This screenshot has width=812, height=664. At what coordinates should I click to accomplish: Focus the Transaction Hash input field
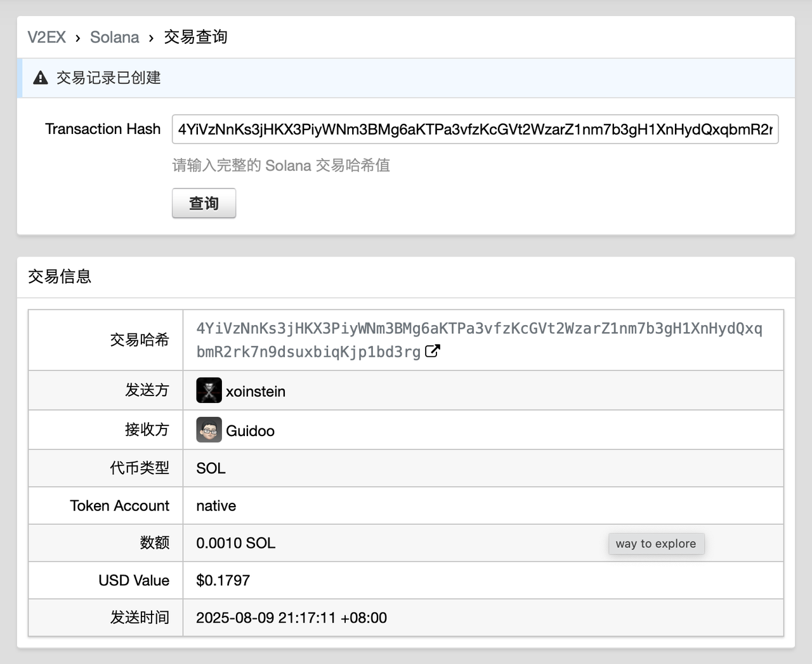[x=475, y=129]
